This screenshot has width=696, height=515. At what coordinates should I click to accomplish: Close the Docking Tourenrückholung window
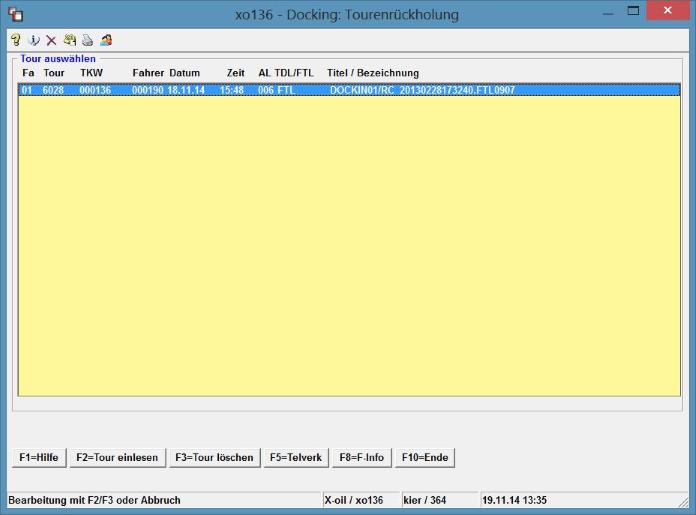(x=668, y=10)
